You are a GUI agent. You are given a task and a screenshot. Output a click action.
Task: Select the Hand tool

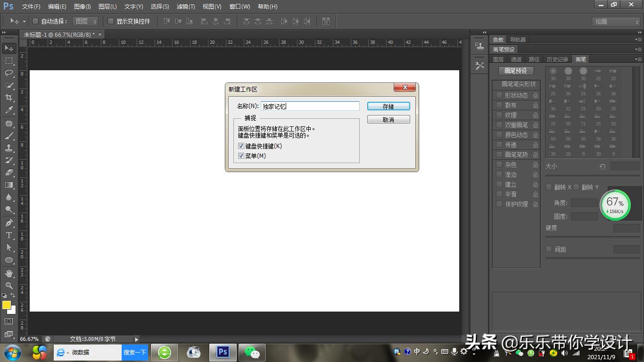pyautogui.click(x=9, y=273)
